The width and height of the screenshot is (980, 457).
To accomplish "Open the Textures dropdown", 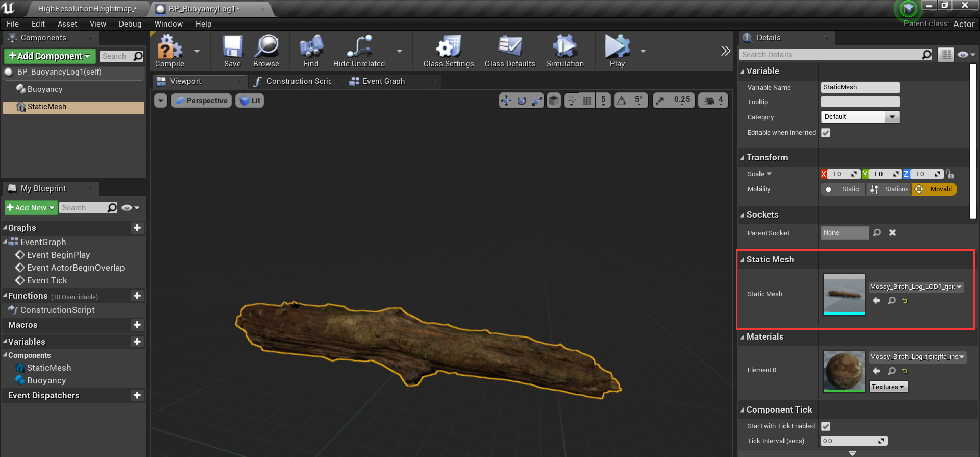I will tap(888, 387).
